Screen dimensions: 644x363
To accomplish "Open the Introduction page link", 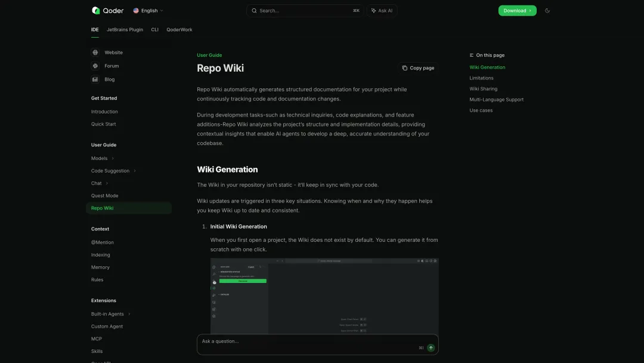I will 104,112.
